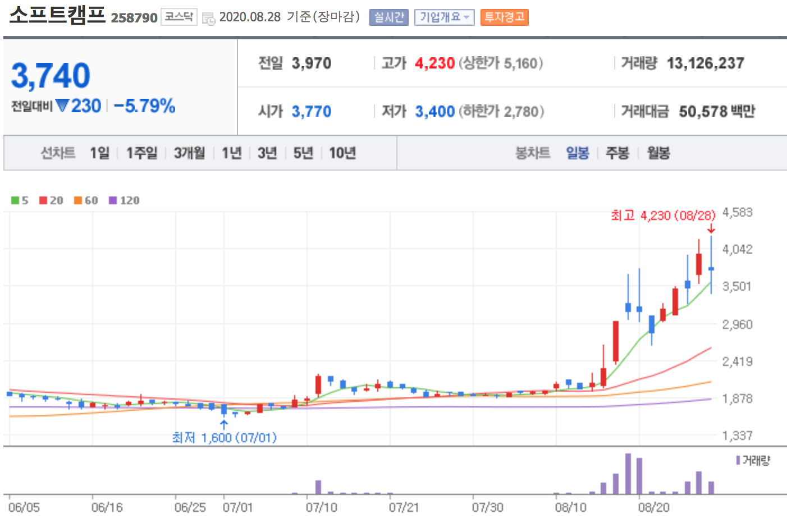Image resolution: width=787 pixels, height=532 pixels.
Task: Switch to the 주봉 weekly candle chart
Action: (617, 153)
